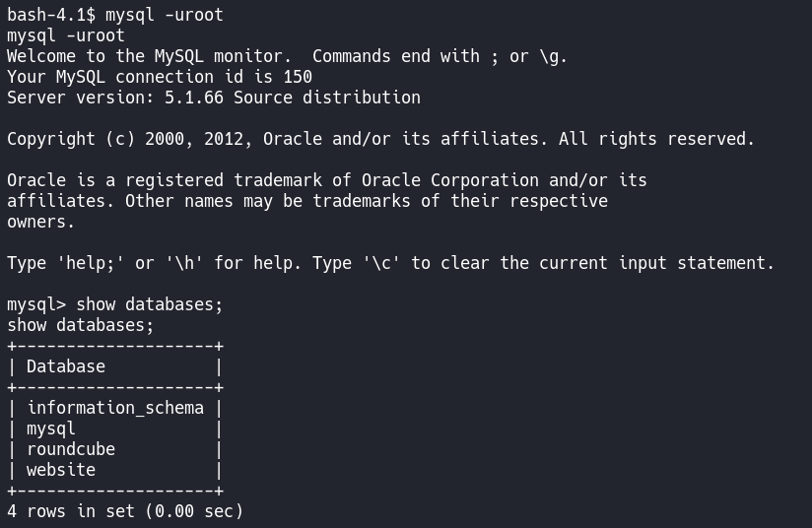Click 'All rights reserved.' in the copyright line

656,139
